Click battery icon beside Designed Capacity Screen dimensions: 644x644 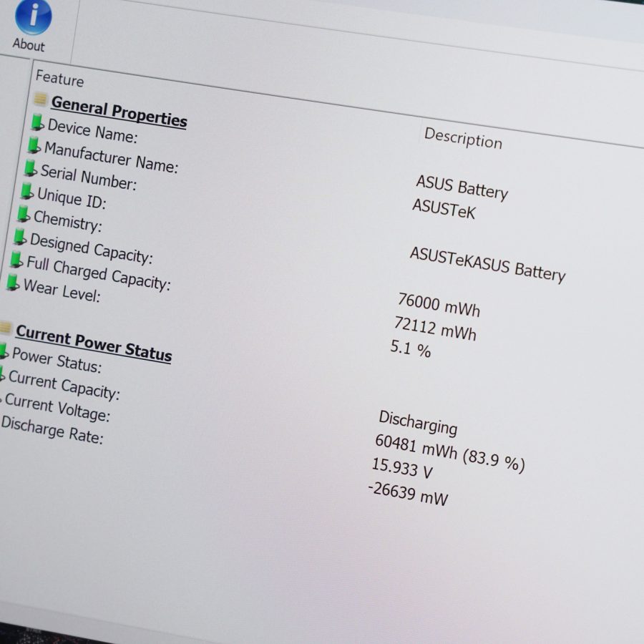coord(20,237)
